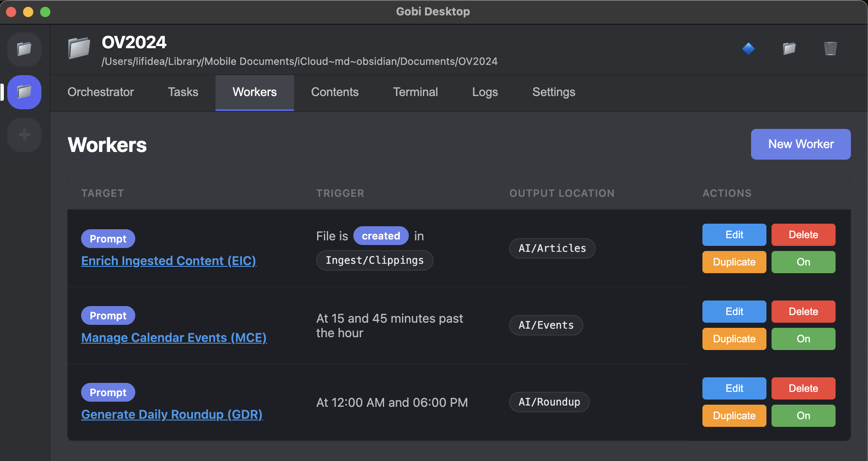Open Enrich Ingested Content (EIC) link
Image resolution: width=868 pixels, height=461 pixels.
[x=169, y=261]
